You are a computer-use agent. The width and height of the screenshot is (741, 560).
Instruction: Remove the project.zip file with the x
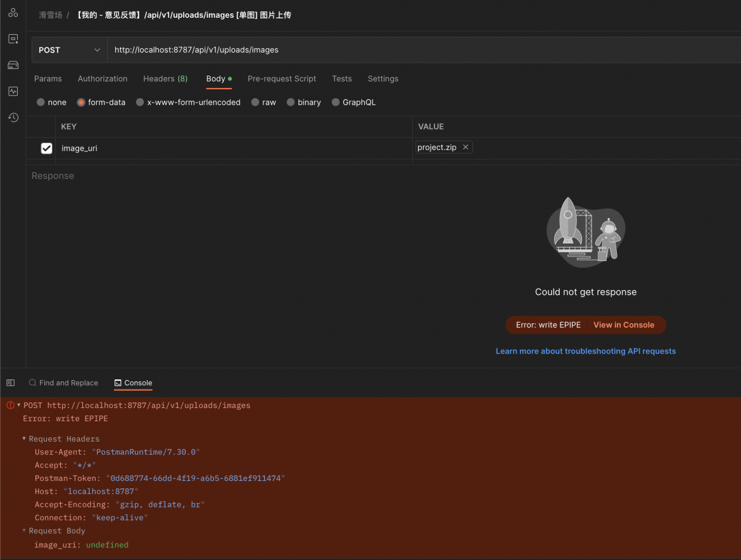tap(465, 147)
